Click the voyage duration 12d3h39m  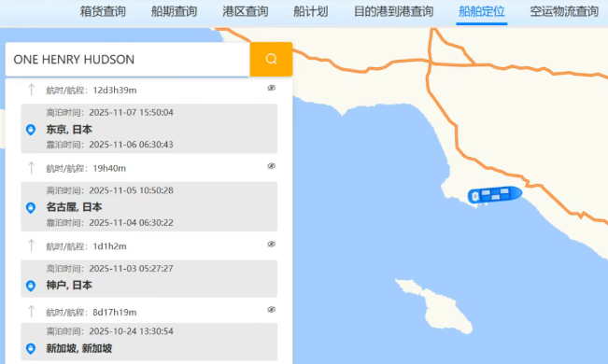115,91
